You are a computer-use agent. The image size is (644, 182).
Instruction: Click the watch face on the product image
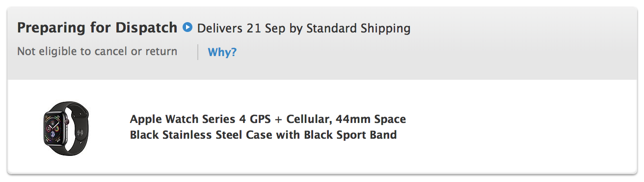(53, 129)
